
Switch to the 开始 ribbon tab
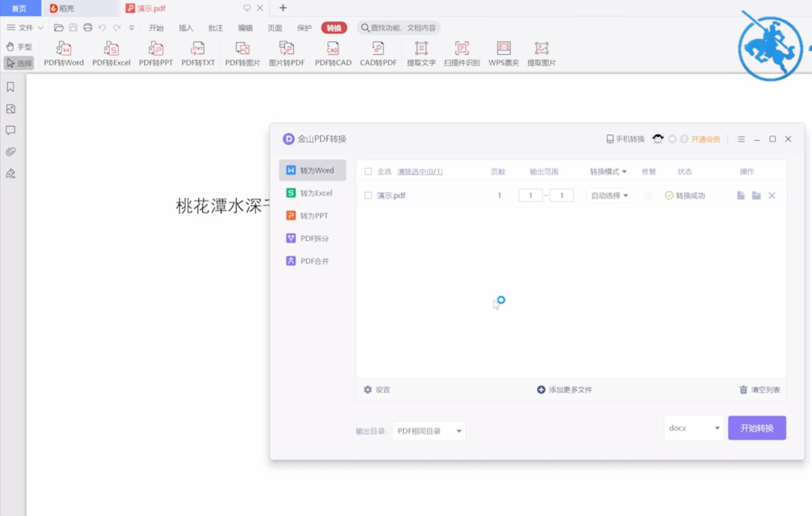pyautogui.click(x=156, y=28)
